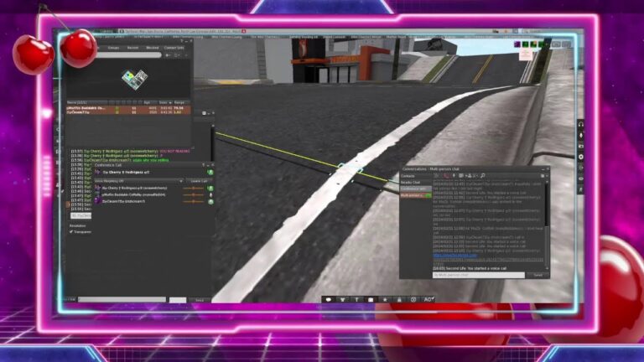Click the round record icon on the right sidebar

pyautogui.click(x=581, y=157)
